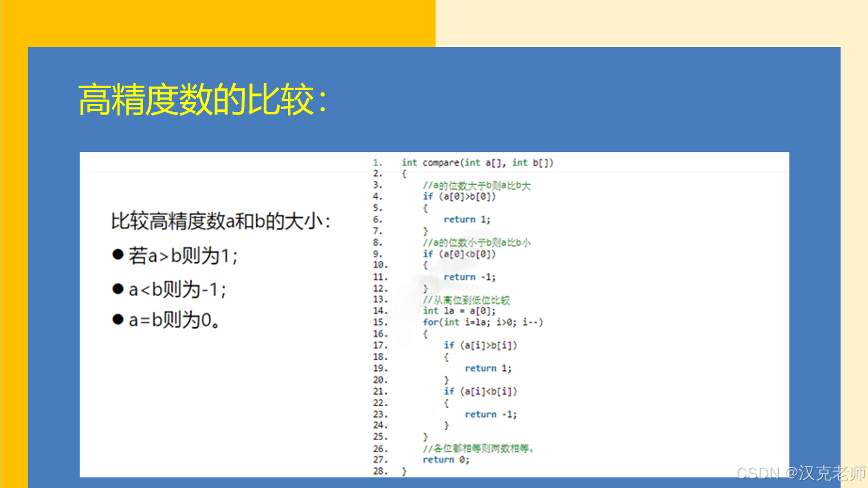Select the slide title 高精度数的比较:
The image size is (868, 488).
(x=202, y=100)
